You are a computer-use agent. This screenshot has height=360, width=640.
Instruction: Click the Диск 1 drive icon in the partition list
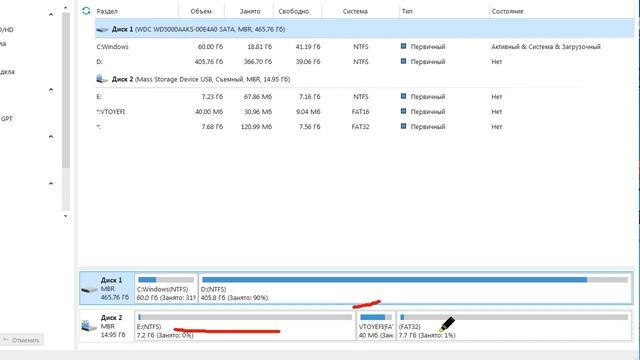tap(102, 29)
